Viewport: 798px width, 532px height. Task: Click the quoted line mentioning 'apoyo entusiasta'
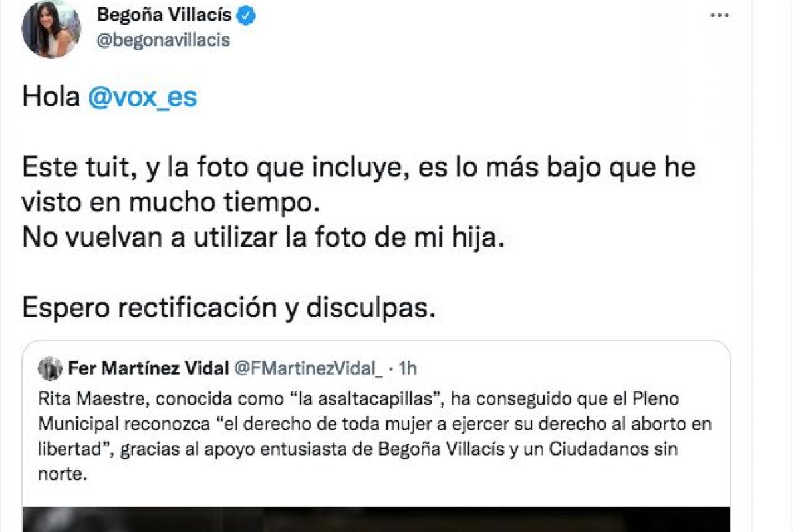point(358,450)
